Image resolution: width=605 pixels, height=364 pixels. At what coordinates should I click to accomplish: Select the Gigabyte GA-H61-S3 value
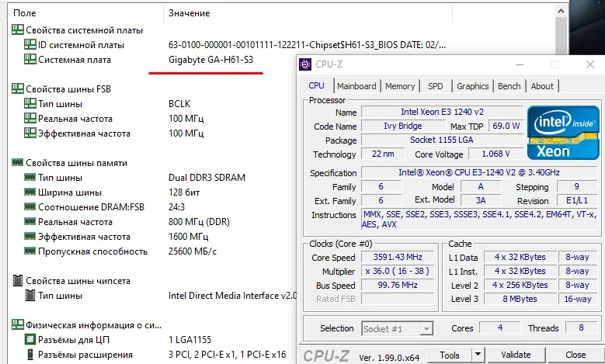210,60
